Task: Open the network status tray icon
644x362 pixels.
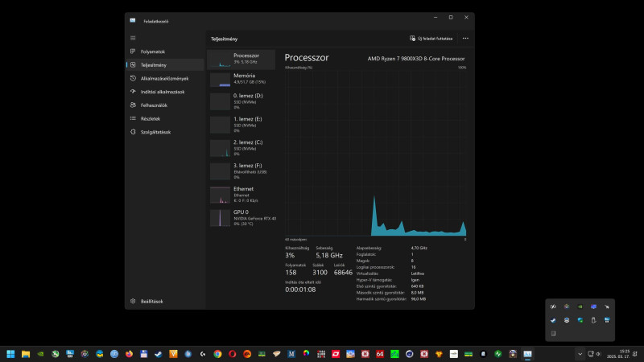Action: [591, 354]
